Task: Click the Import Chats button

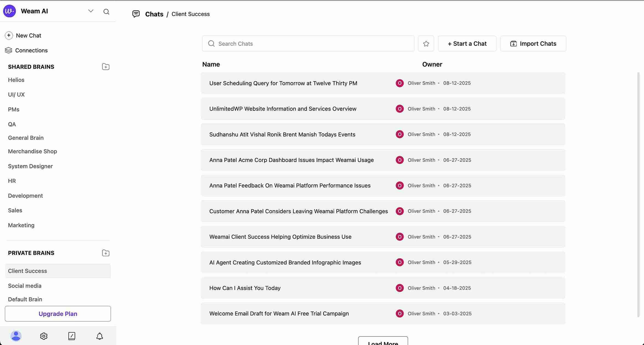Action: click(x=533, y=44)
